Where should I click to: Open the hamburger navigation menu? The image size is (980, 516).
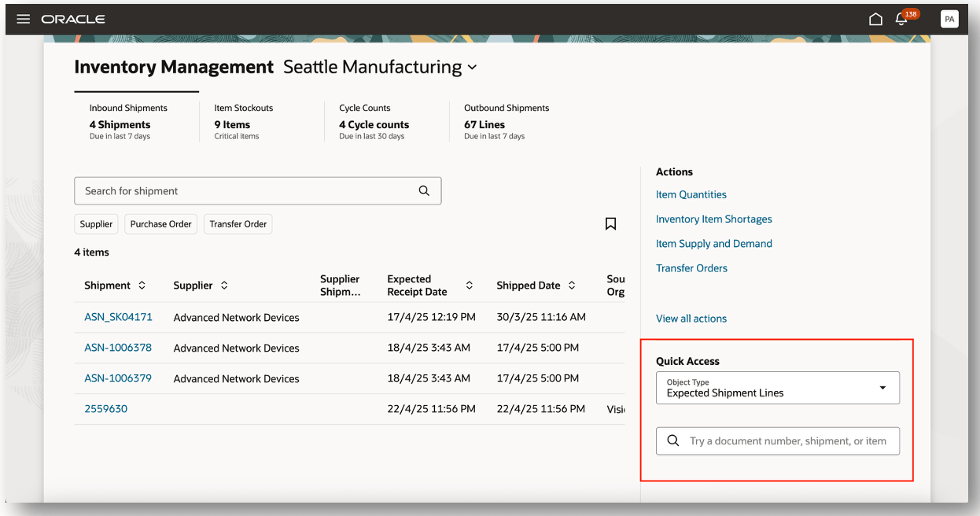[23, 19]
